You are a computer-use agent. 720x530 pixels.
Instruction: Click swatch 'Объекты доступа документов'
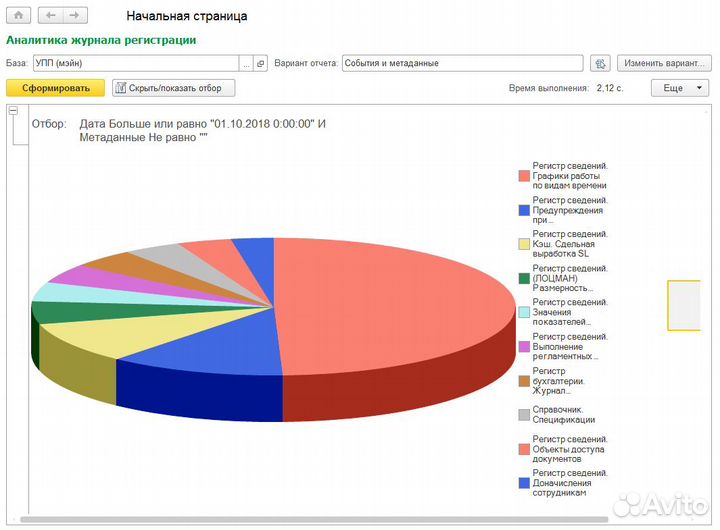tap(524, 449)
